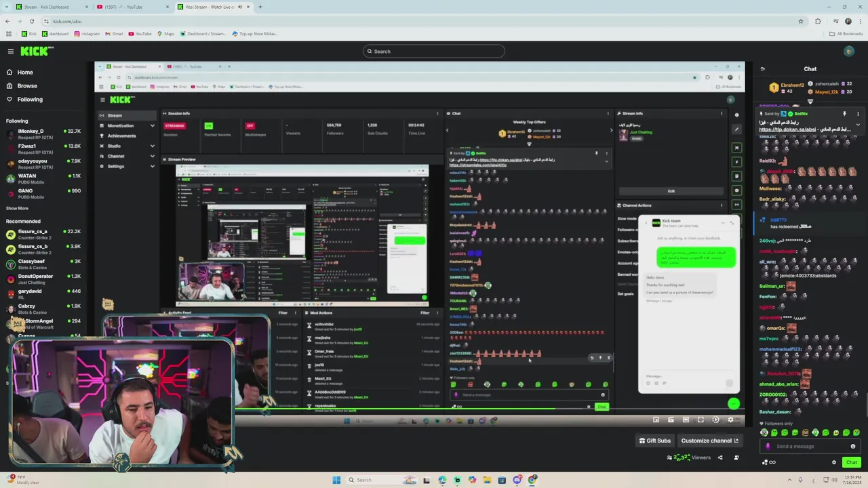
Task: Show hidden system tray icons
Action: pos(790,480)
